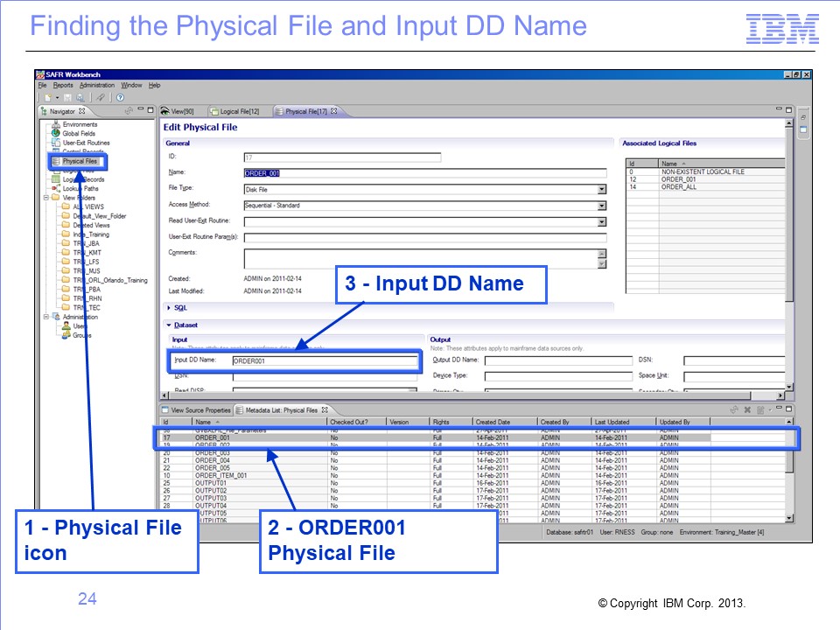The width and height of the screenshot is (840, 630).
Task: Open the Read User-Exit Routine dropdown
Action: click(602, 221)
